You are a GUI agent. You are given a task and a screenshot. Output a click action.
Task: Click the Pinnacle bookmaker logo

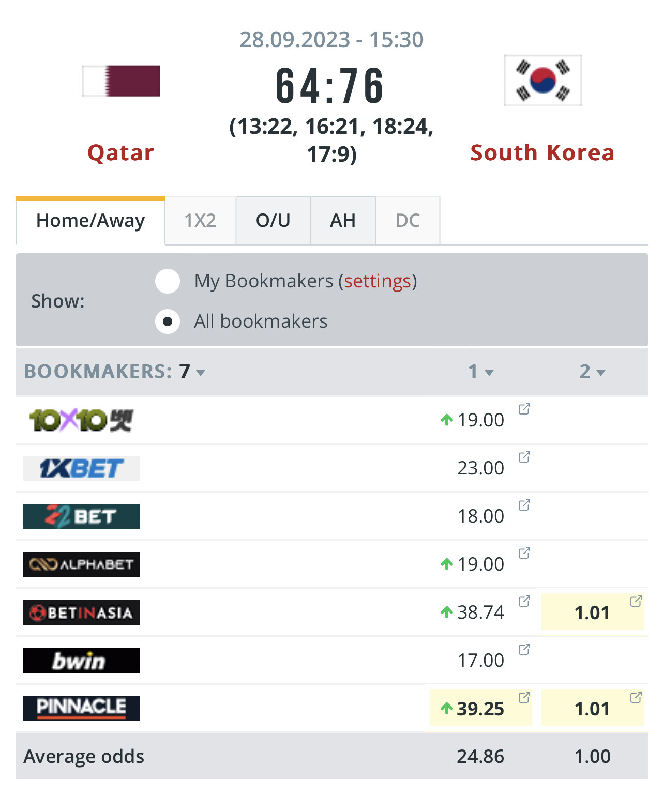pos(81,708)
